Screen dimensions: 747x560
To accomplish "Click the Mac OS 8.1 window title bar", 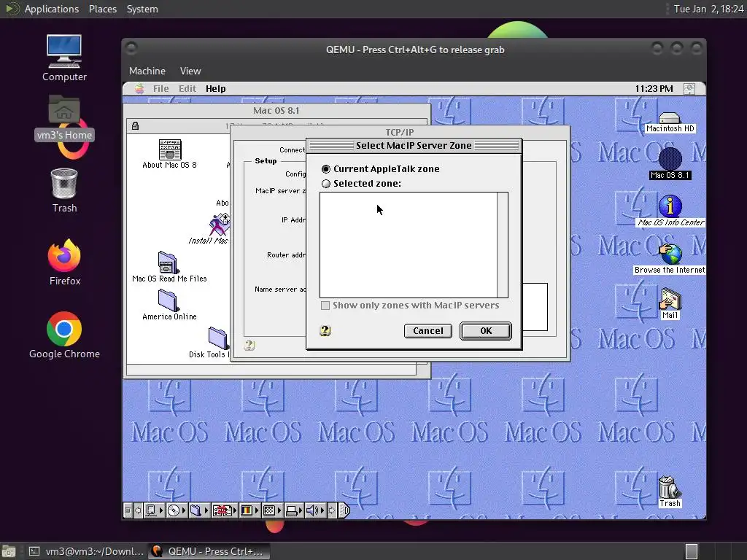I will pyautogui.click(x=276, y=111).
